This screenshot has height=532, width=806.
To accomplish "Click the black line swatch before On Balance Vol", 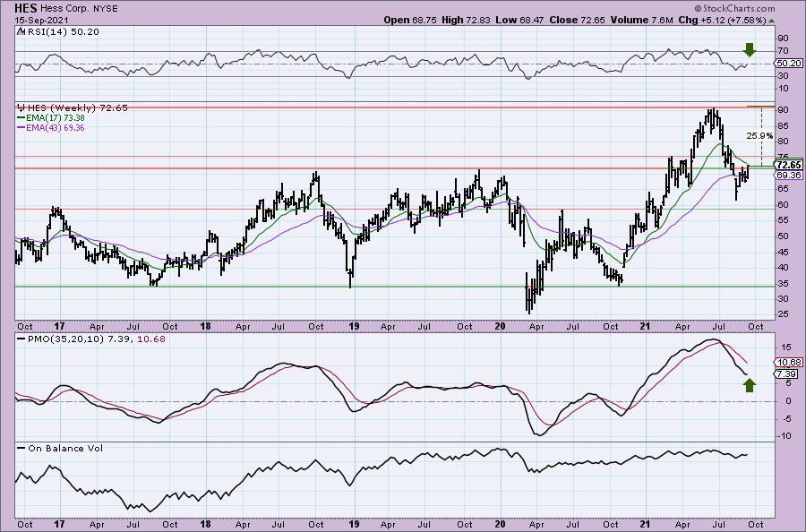I will click(x=21, y=448).
